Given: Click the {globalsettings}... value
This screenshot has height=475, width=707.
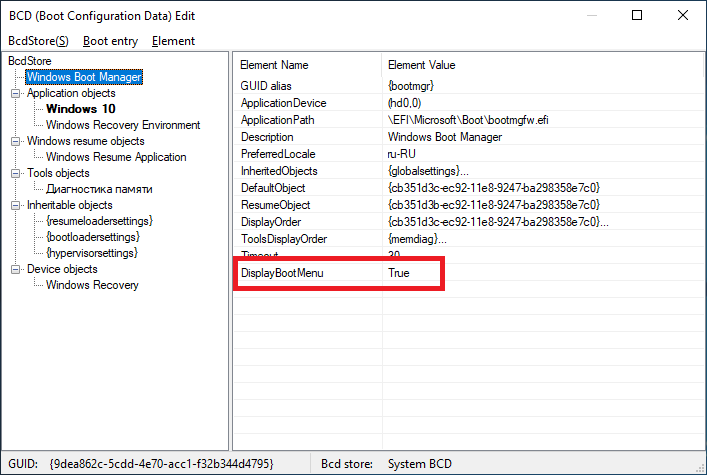Looking at the screenshot, I should (428, 171).
